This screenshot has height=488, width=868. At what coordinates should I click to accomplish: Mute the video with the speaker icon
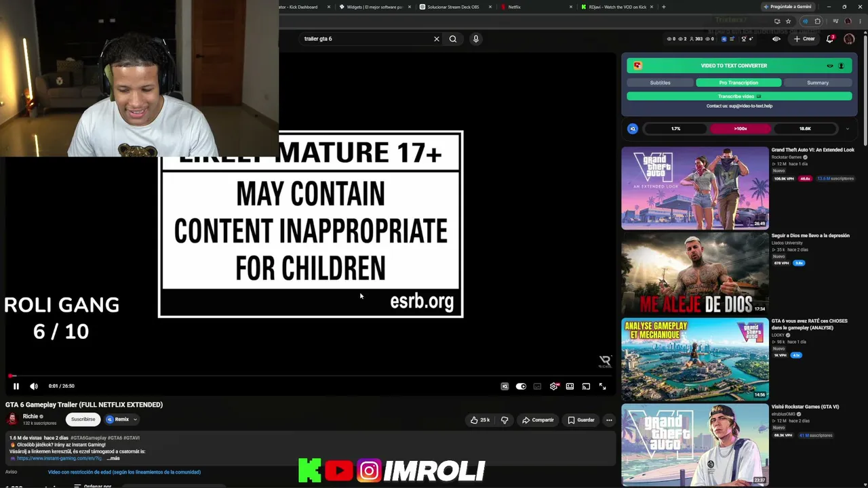pyautogui.click(x=34, y=386)
